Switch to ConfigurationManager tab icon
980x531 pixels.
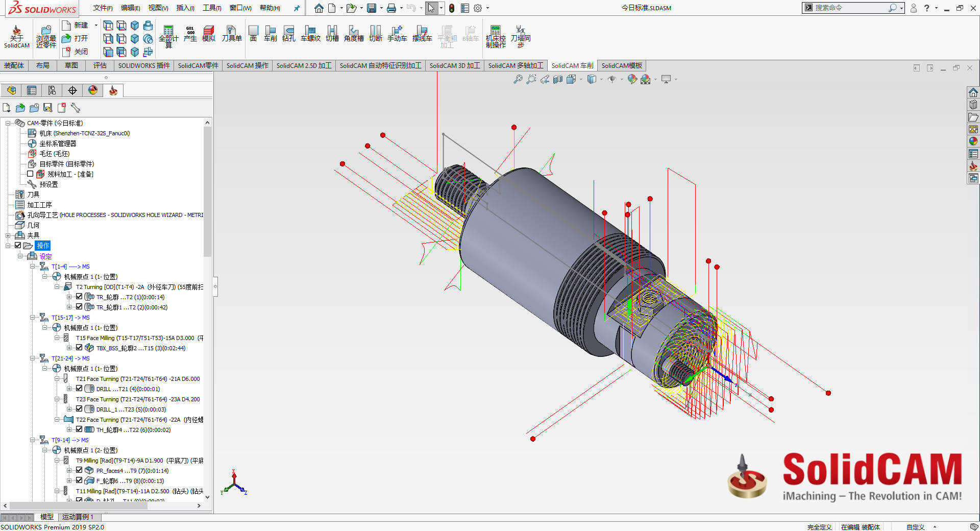click(52, 90)
